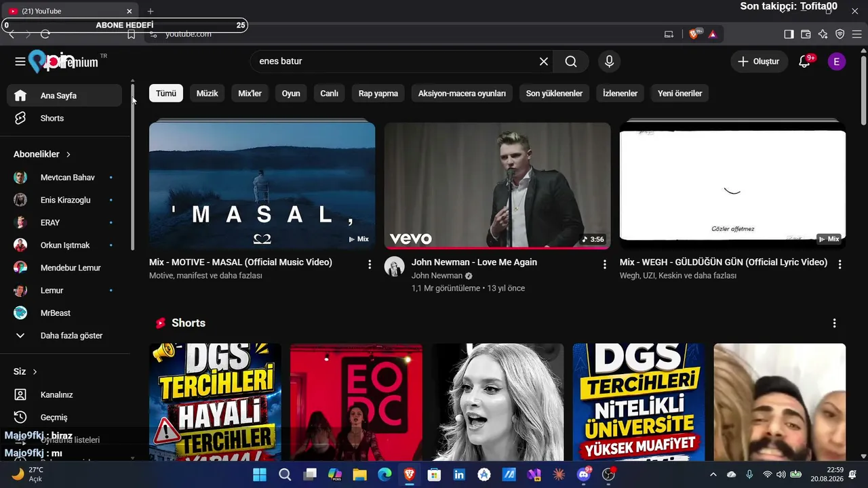Start voice search with the microphone

tap(609, 62)
